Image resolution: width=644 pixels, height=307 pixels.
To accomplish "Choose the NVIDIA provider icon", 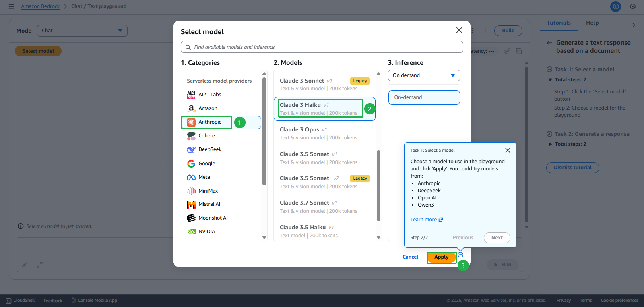I will (191, 232).
